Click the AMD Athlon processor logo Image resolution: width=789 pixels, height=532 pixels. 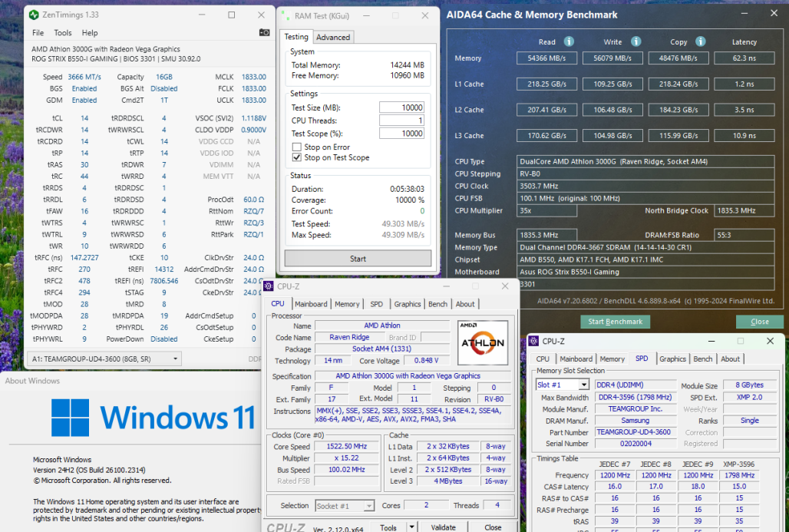pyautogui.click(x=483, y=342)
